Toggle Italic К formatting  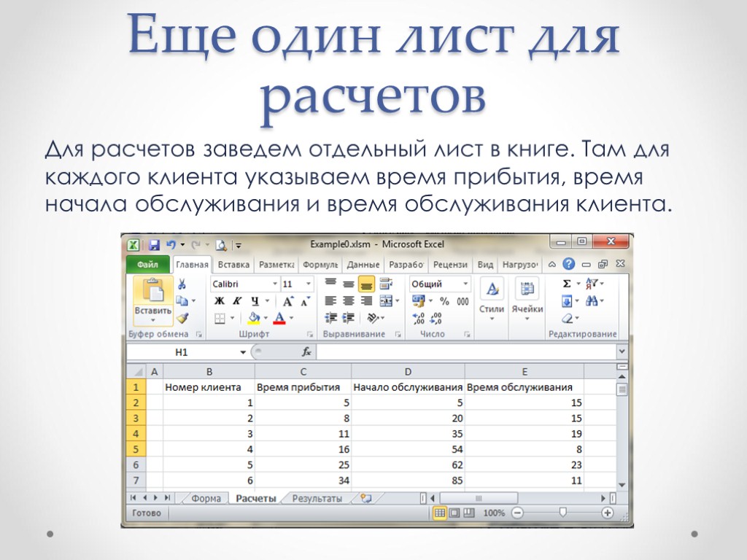point(237,301)
